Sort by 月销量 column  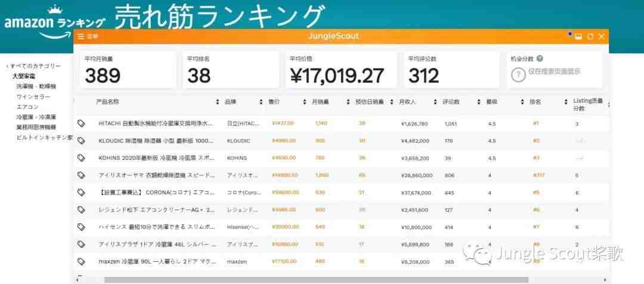(348, 101)
